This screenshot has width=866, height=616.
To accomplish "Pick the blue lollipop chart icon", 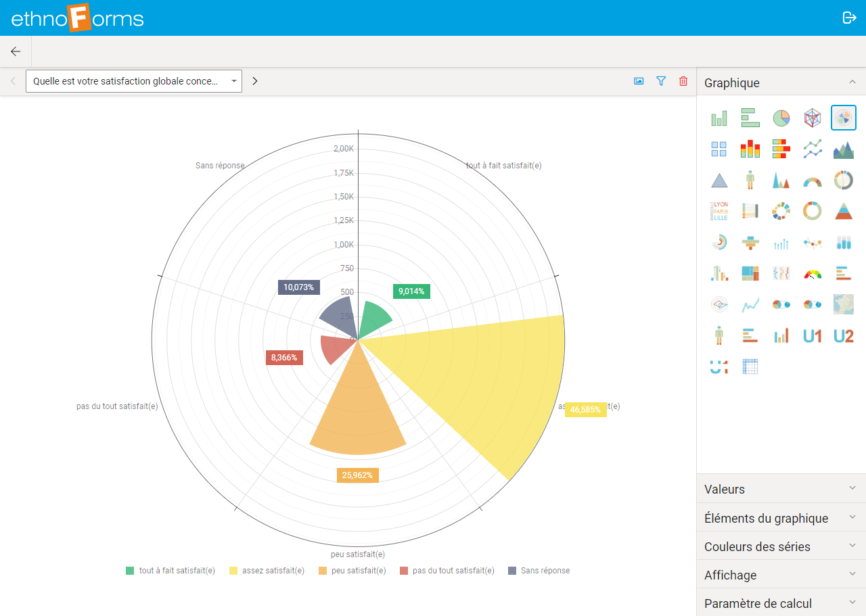I will tap(781, 243).
